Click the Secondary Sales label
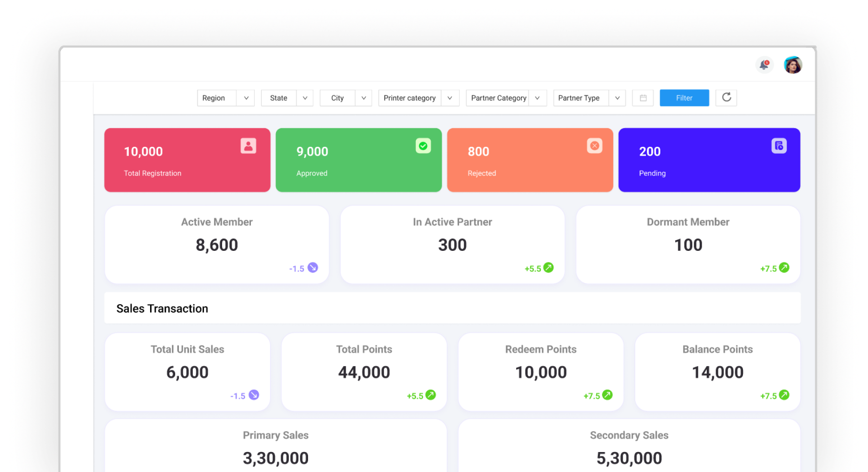Image resolution: width=868 pixels, height=472 pixels. pos(629,435)
